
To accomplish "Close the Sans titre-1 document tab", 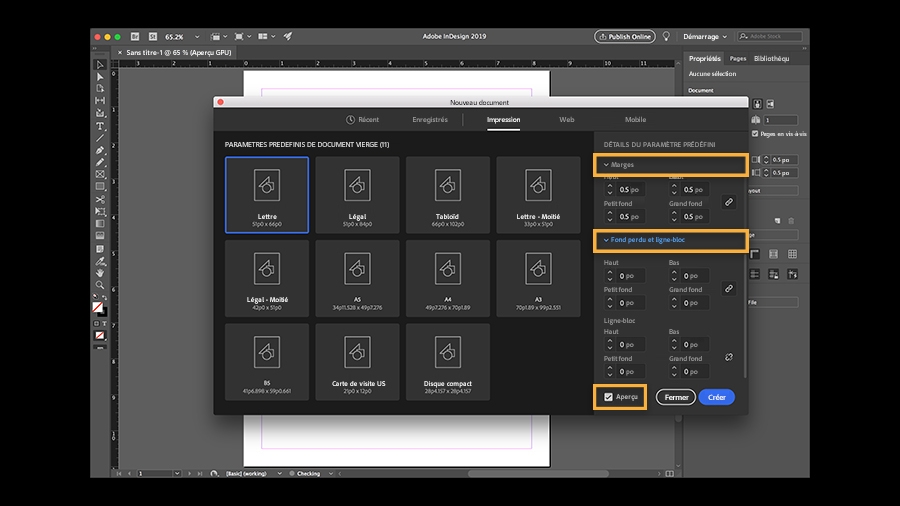I will pyautogui.click(x=120, y=52).
